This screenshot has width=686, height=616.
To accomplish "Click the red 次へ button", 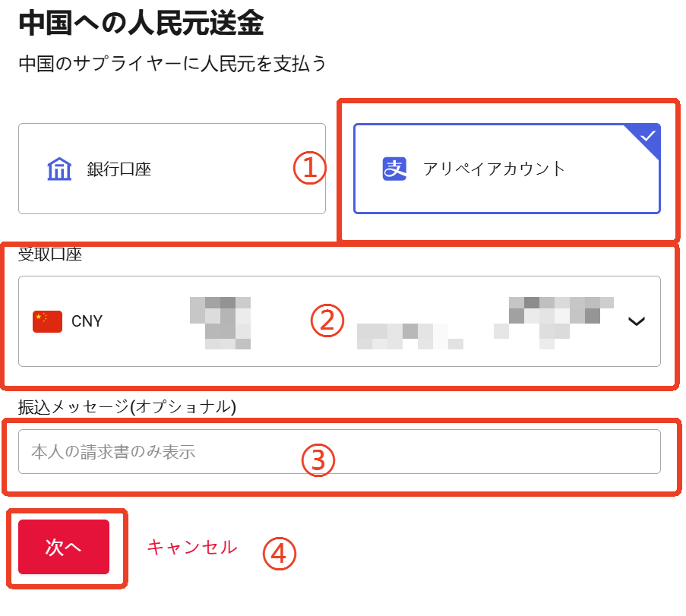I will (64, 547).
